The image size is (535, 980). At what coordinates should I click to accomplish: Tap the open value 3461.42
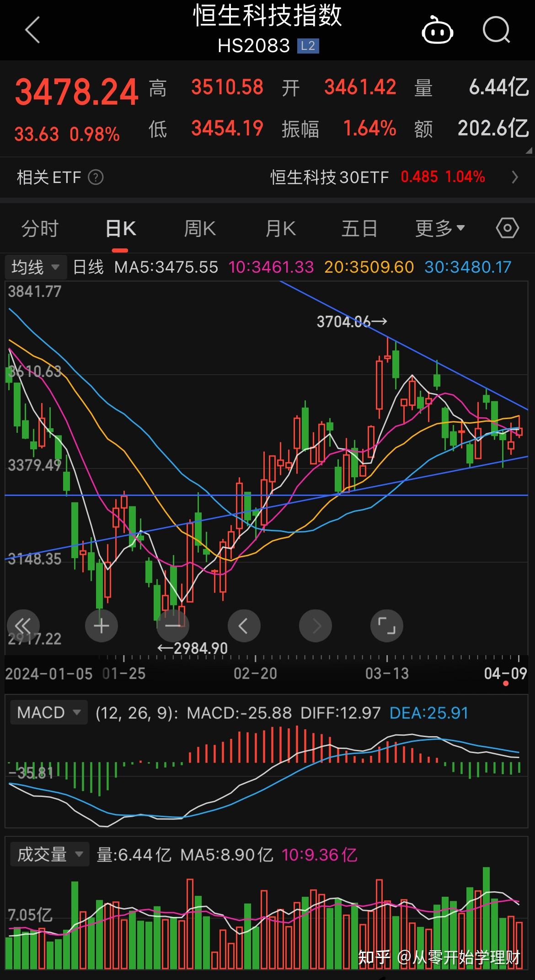pos(360,87)
